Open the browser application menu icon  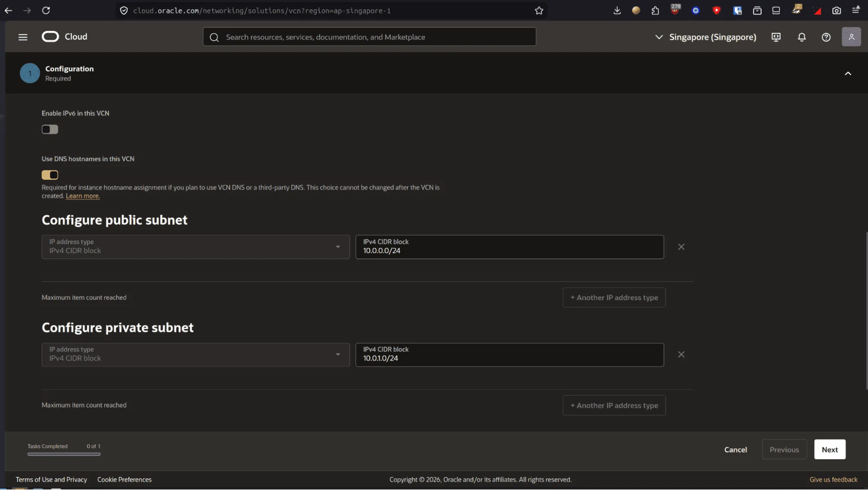click(856, 10)
